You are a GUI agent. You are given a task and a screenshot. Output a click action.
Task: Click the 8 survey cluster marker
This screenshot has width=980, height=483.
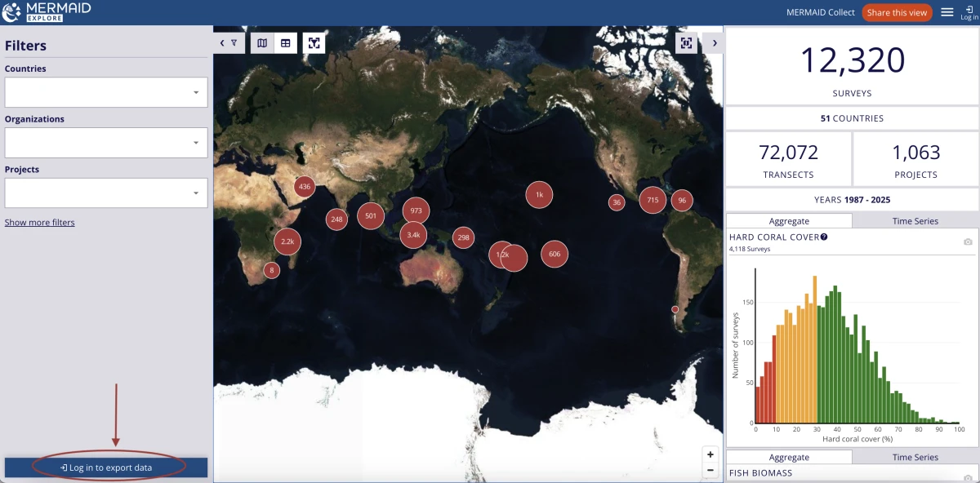(x=272, y=270)
